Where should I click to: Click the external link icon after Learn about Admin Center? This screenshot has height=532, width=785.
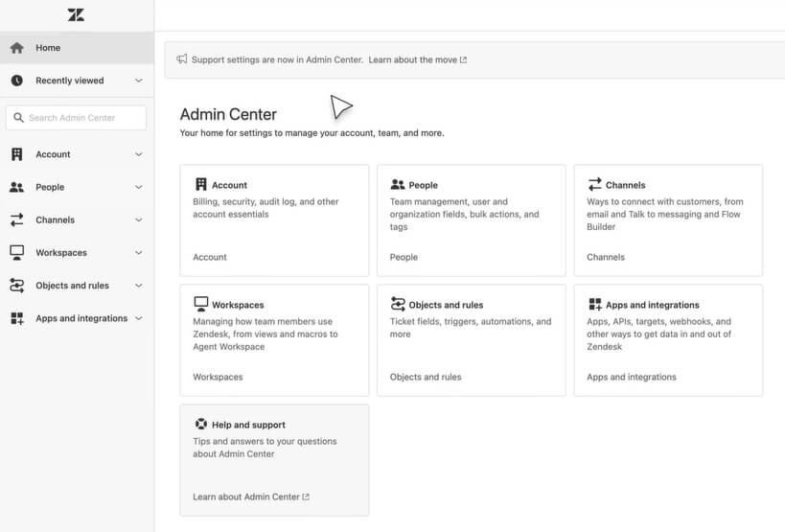click(x=306, y=497)
